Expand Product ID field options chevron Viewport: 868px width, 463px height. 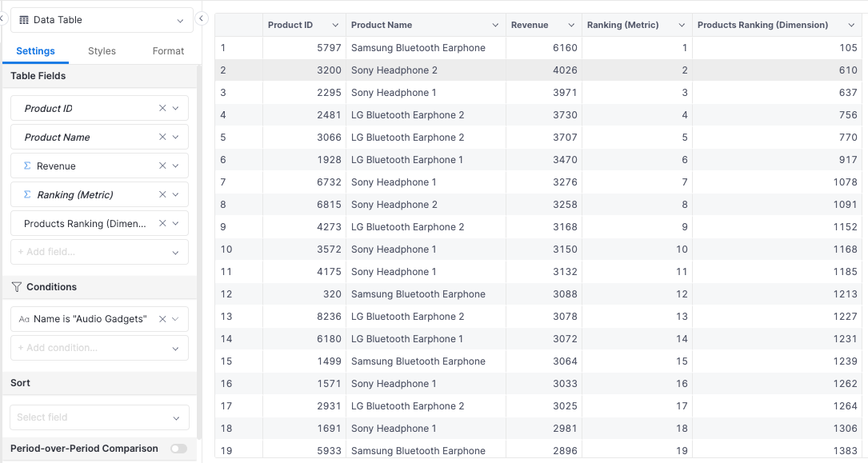coord(175,109)
